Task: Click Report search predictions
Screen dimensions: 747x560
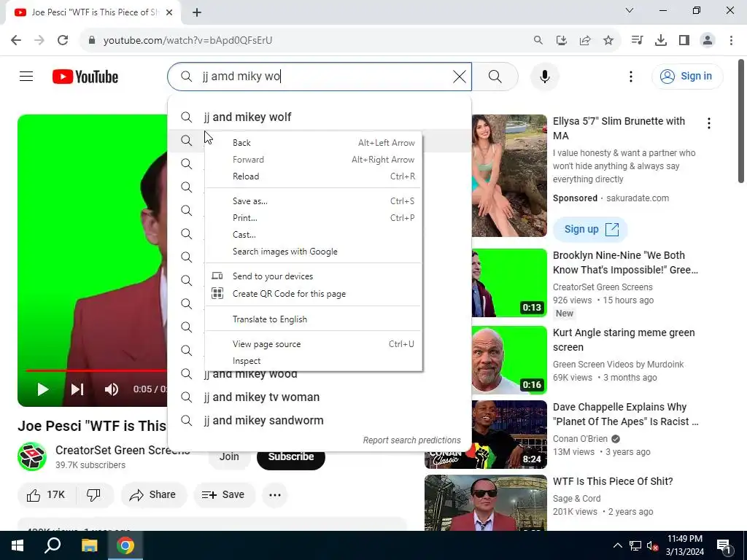Action: coord(411,440)
